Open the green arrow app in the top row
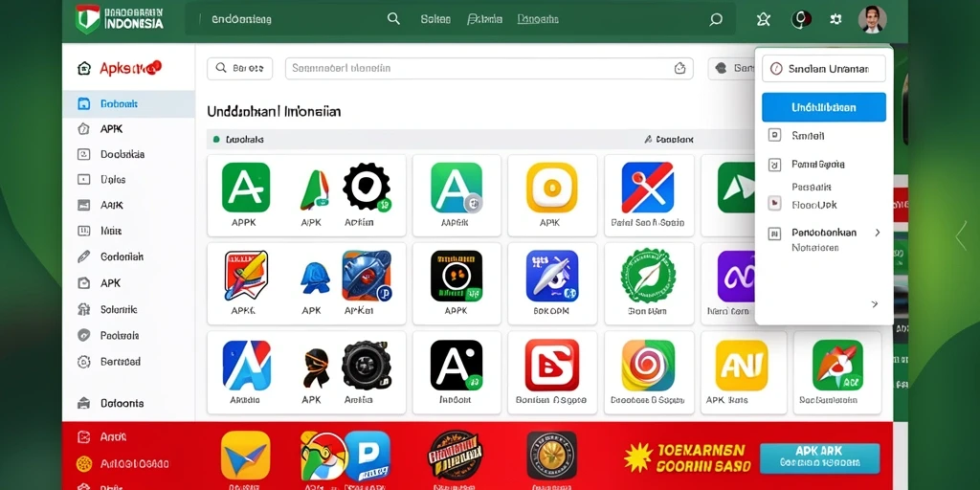 click(736, 188)
